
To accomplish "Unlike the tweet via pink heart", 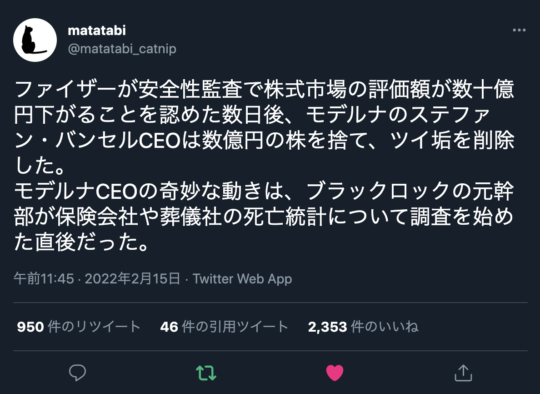I will [334, 373].
